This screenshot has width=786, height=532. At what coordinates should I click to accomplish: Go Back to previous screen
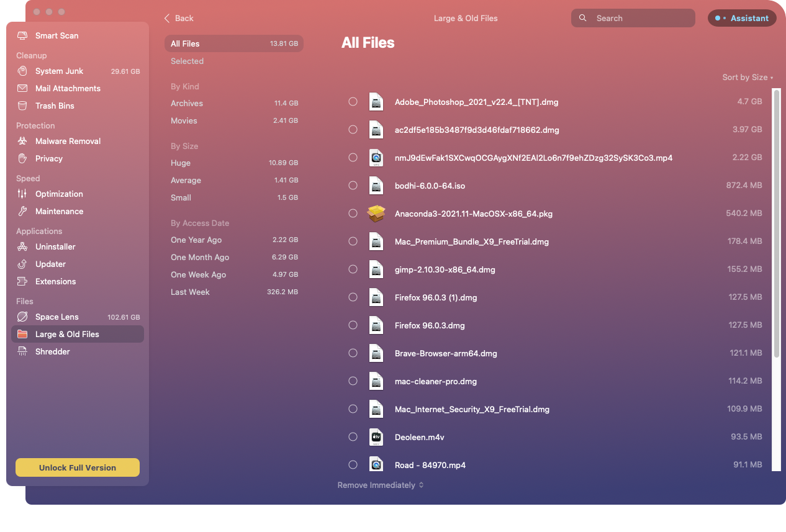coord(179,19)
